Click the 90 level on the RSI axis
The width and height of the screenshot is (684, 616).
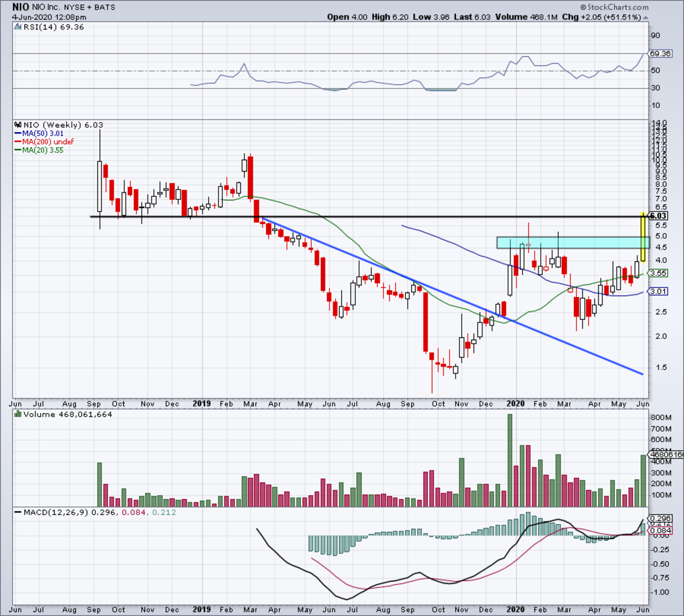pyautogui.click(x=655, y=35)
